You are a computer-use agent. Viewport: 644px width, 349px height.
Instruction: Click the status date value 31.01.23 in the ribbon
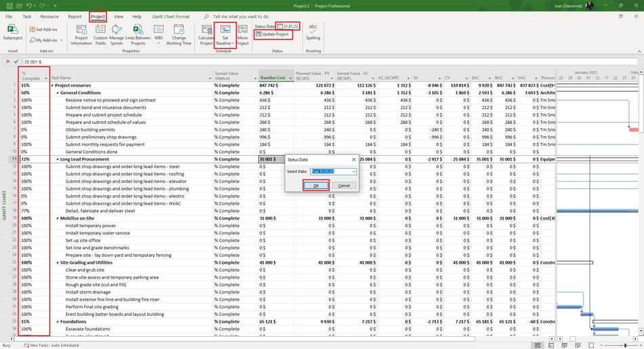coord(290,26)
